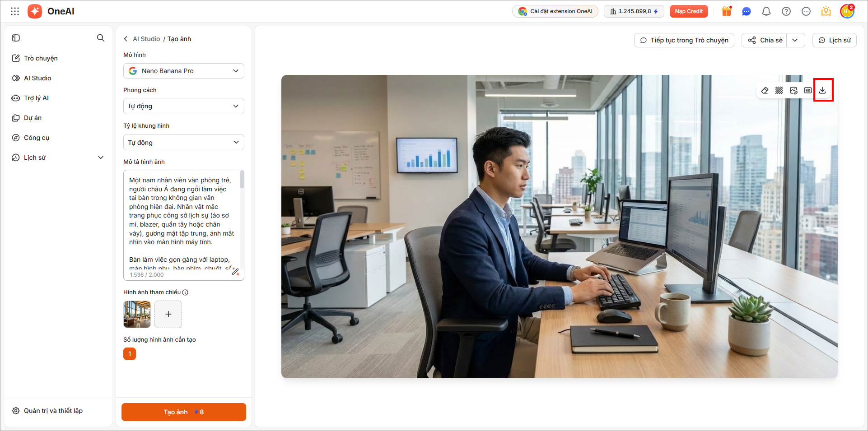Open the arrow dropdown beside Chia sẻ

point(795,40)
